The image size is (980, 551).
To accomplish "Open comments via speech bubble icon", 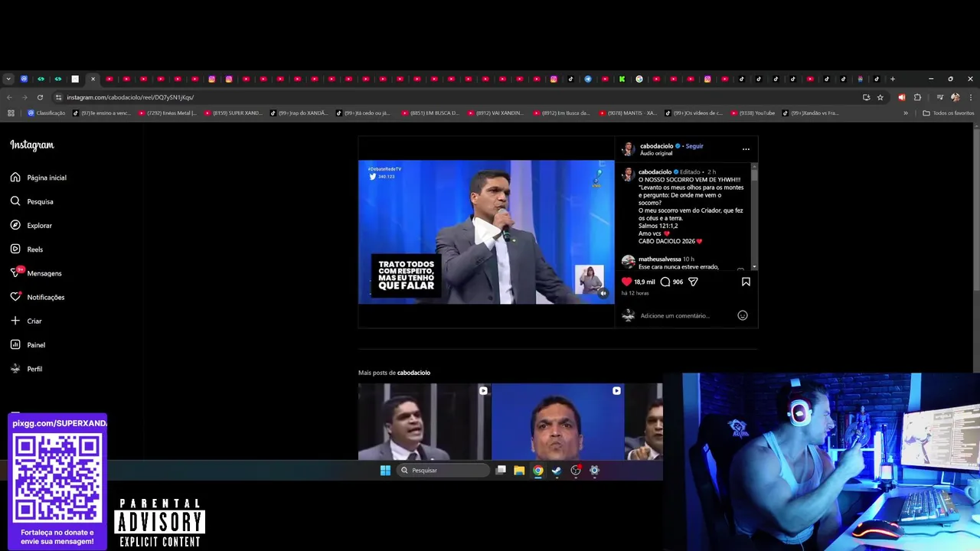I will point(665,282).
